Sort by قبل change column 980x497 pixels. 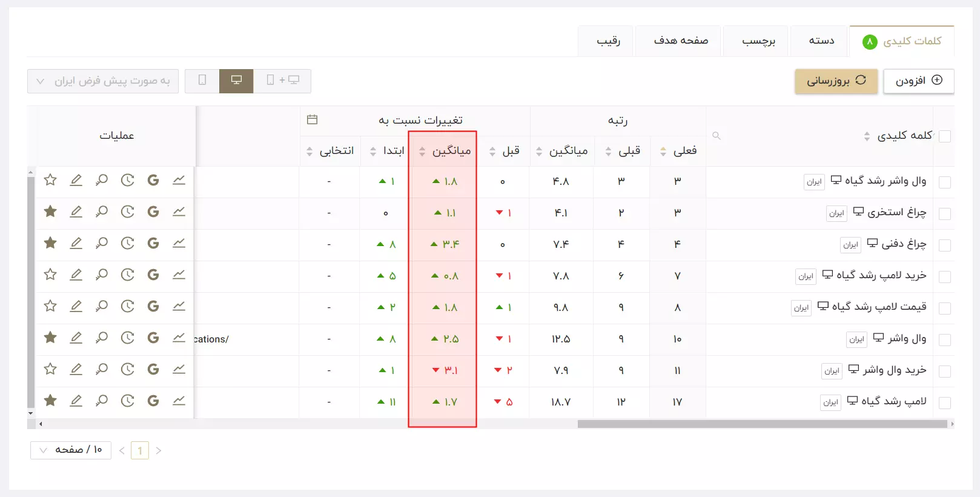point(492,151)
